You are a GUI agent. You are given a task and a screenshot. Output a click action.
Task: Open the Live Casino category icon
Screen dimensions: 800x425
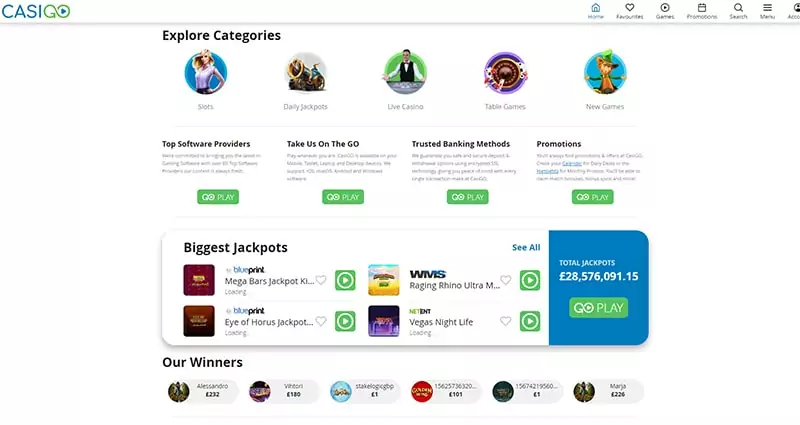406,72
